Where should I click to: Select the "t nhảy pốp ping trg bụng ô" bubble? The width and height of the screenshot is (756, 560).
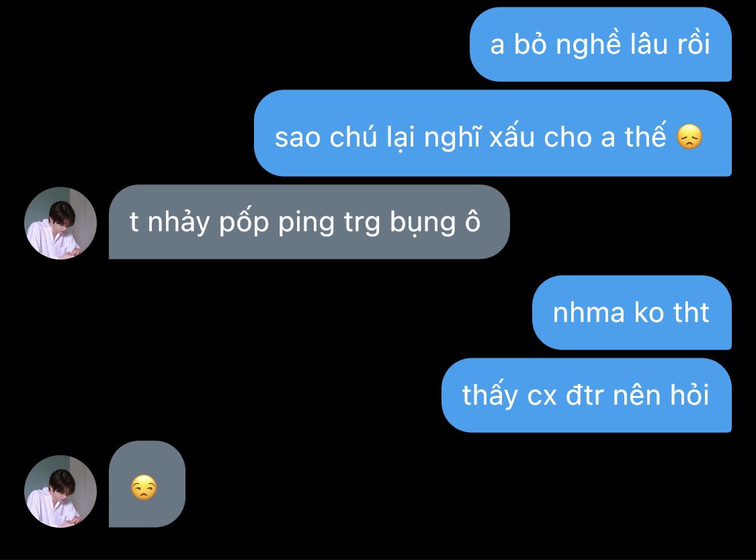[309, 222]
